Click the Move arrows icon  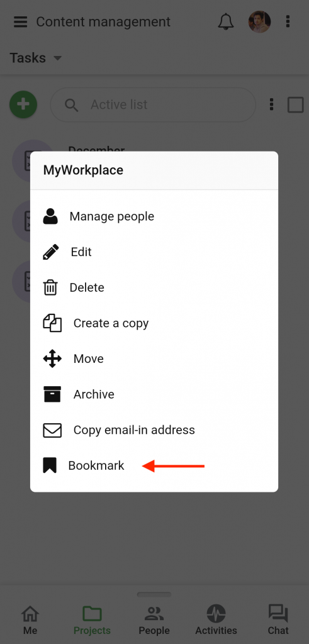coord(52,358)
